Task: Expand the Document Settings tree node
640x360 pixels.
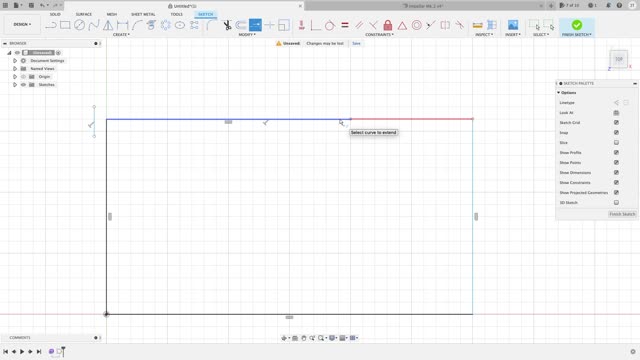Action: click(x=15, y=60)
